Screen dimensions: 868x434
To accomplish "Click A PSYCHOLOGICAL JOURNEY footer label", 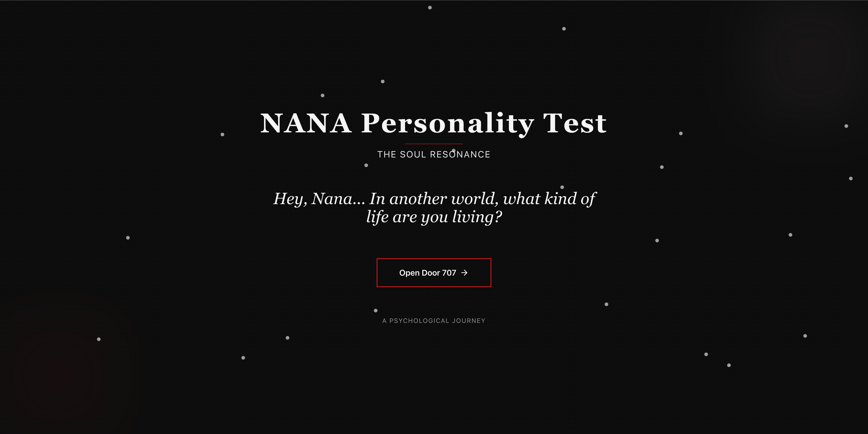I will tap(434, 320).
